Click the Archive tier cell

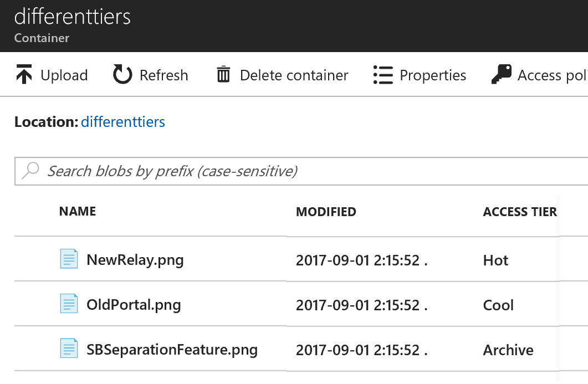pos(508,350)
